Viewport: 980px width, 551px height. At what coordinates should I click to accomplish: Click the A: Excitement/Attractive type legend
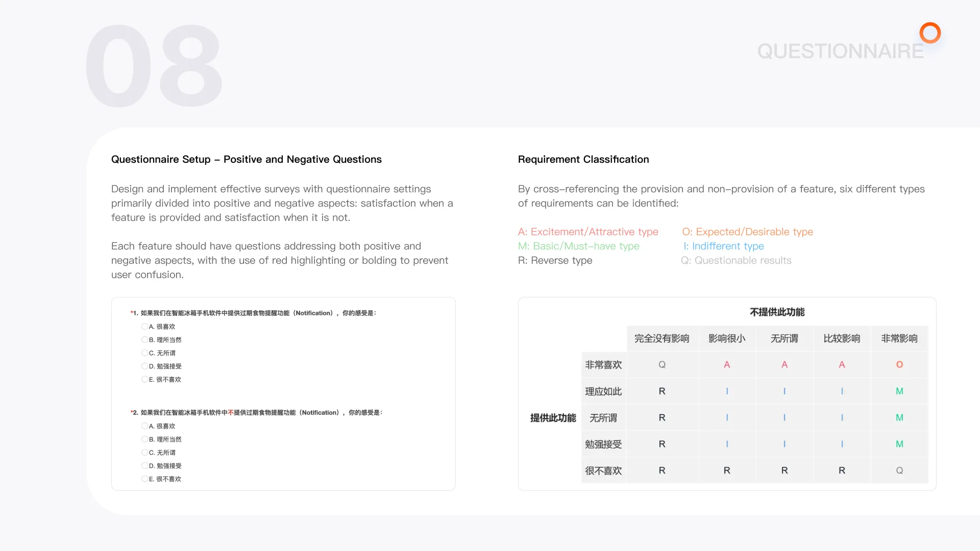click(588, 232)
